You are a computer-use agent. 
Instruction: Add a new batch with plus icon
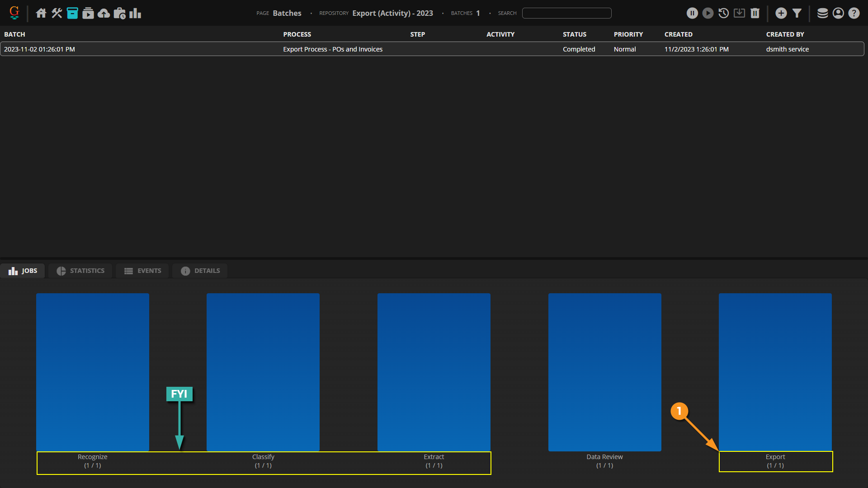click(x=781, y=13)
